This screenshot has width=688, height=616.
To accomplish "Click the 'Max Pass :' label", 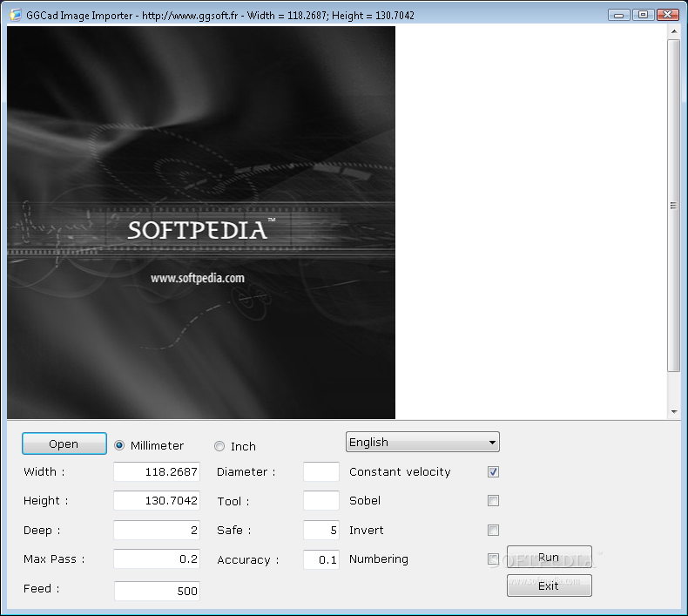I will coord(54,558).
